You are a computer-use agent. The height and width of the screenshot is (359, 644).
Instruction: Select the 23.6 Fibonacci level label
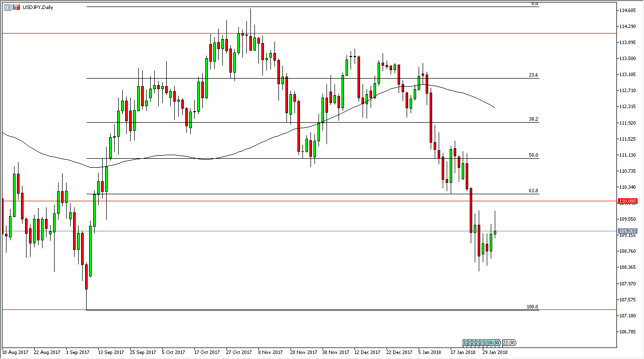click(x=533, y=74)
